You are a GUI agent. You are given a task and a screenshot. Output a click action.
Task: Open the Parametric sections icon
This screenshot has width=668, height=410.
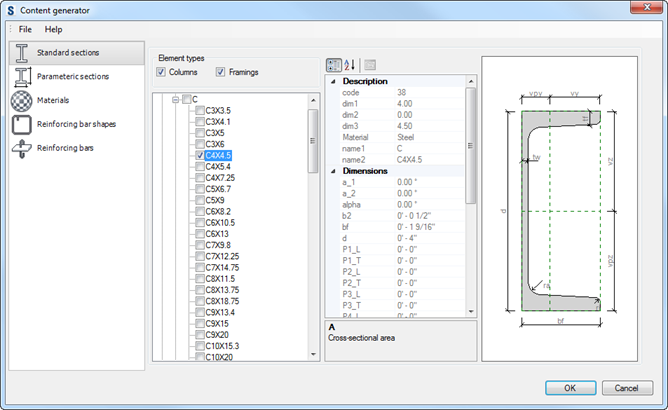coord(21,77)
